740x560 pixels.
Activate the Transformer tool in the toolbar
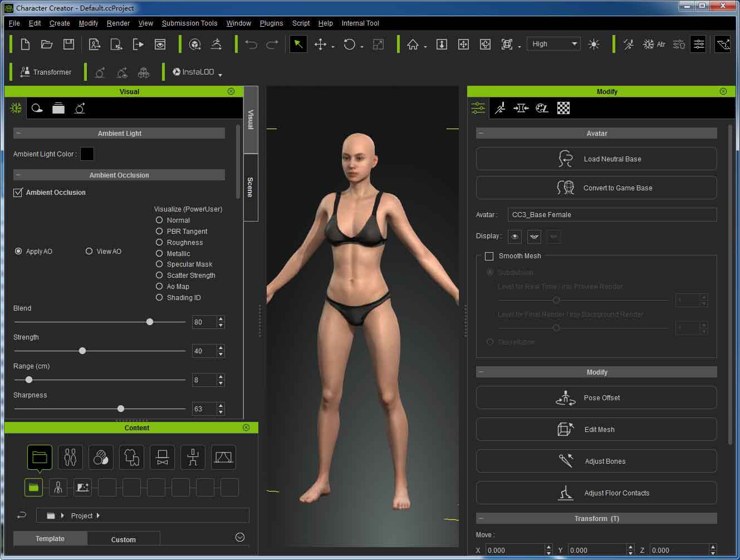[x=47, y=72]
